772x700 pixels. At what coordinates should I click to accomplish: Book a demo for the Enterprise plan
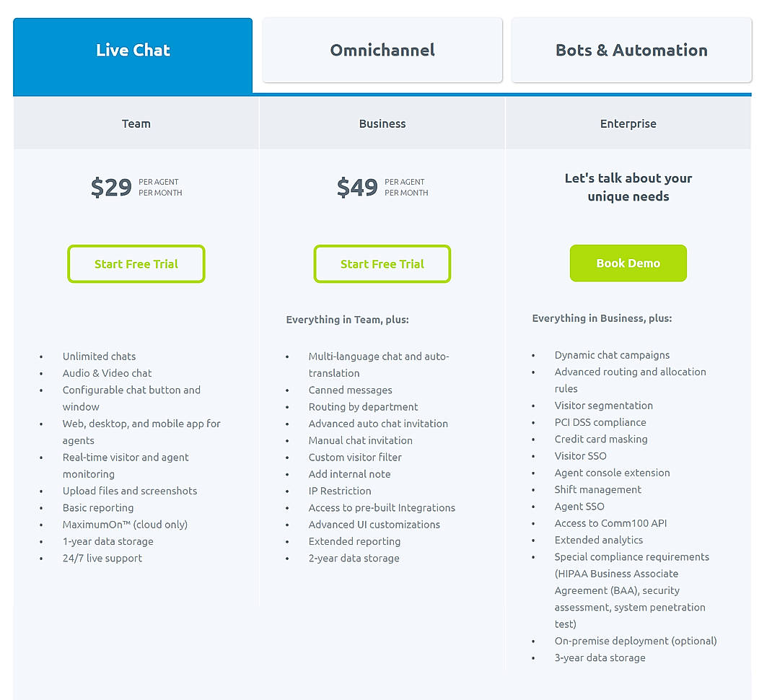click(628, 263)
